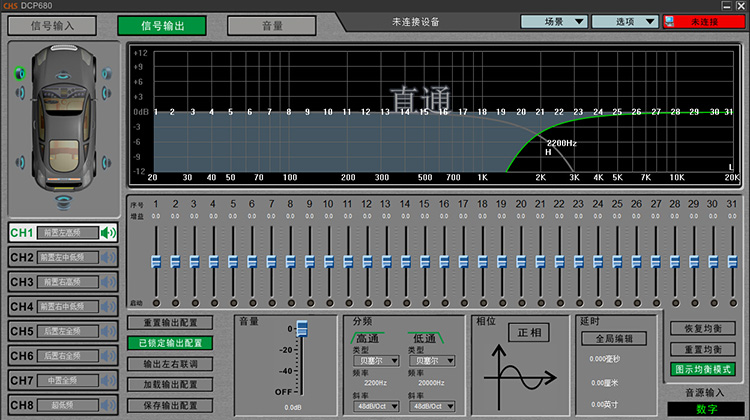Toggle the 正相 phase button
The image size is (750, 420).
527,332
